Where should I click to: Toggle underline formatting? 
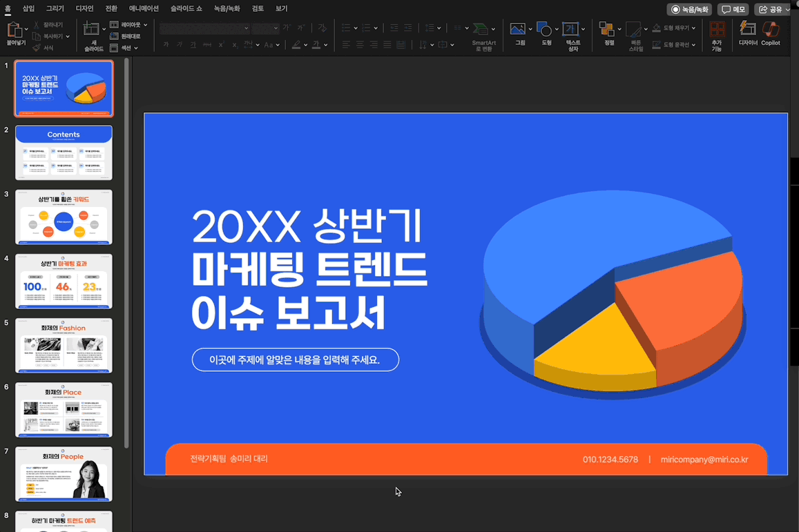point(193,45)
